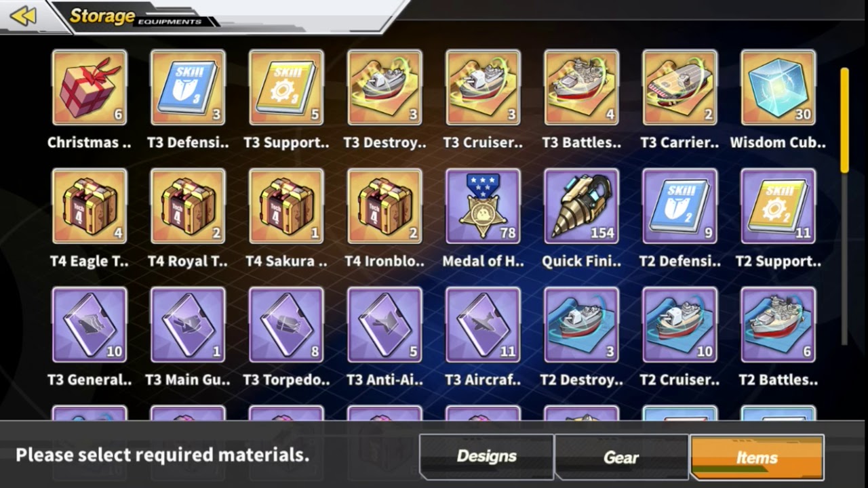Viewport: 868px width, 488px height.
Task: Select the Wisdom Cube item
Action: (x=778, y=87)
